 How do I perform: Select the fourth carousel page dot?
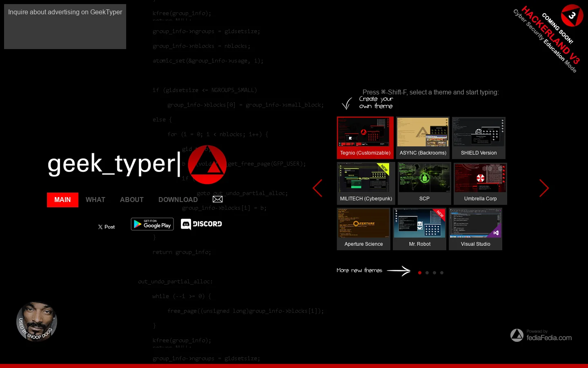point(442,273)
